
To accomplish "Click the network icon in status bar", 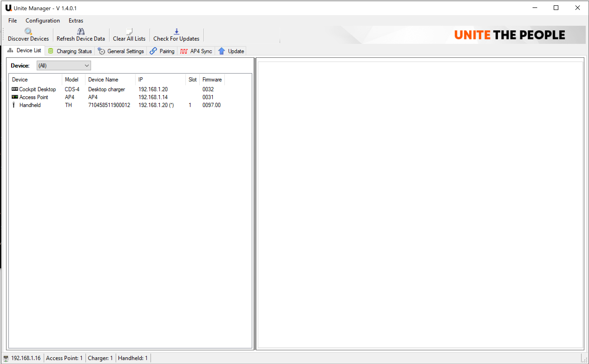I will coord(6,358).
